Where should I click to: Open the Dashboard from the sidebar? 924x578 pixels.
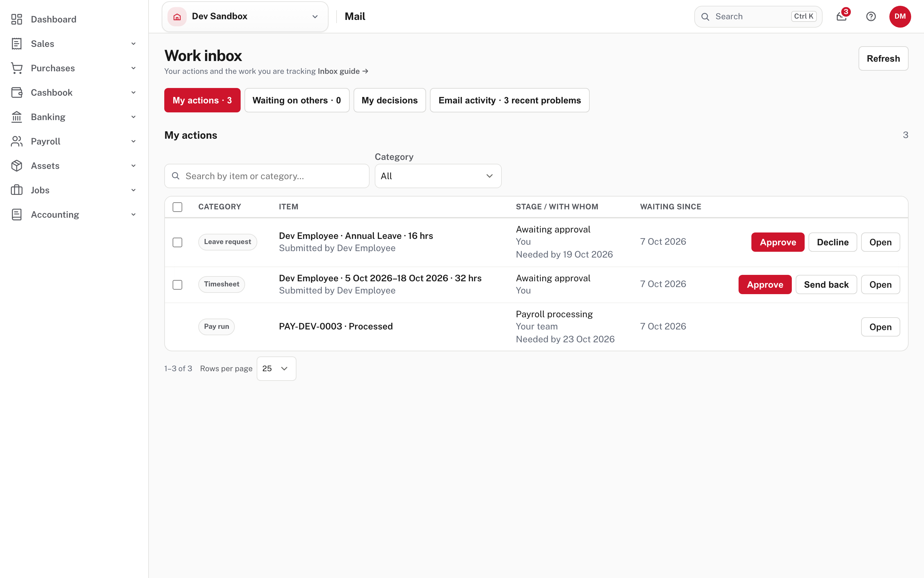(54, 19)
